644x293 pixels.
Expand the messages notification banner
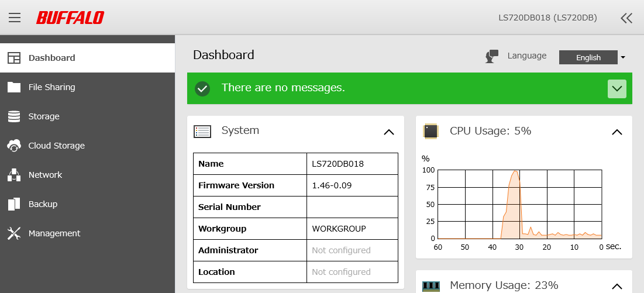coord(617,89)
